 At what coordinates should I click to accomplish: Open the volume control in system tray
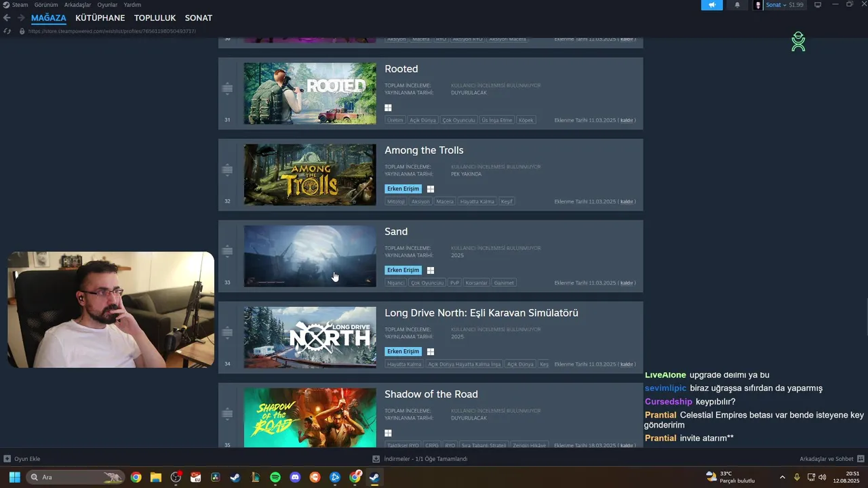coord(823,477)
